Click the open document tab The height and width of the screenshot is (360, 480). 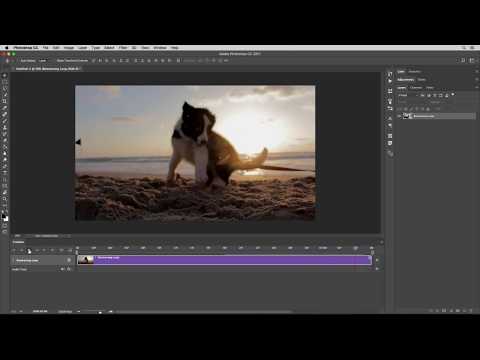click(47, 69)
